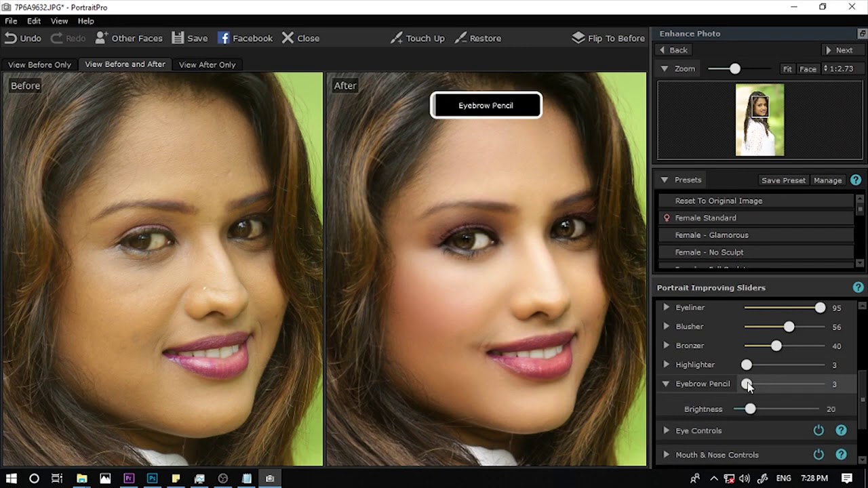The image size is (868, 488).
Task: Expand the Blusher slider options
Action: pos(666,327)
